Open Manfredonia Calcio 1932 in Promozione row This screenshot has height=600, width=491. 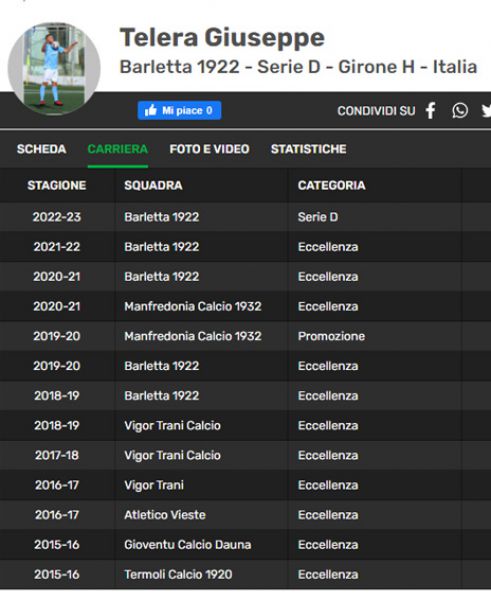pos(193,336)
